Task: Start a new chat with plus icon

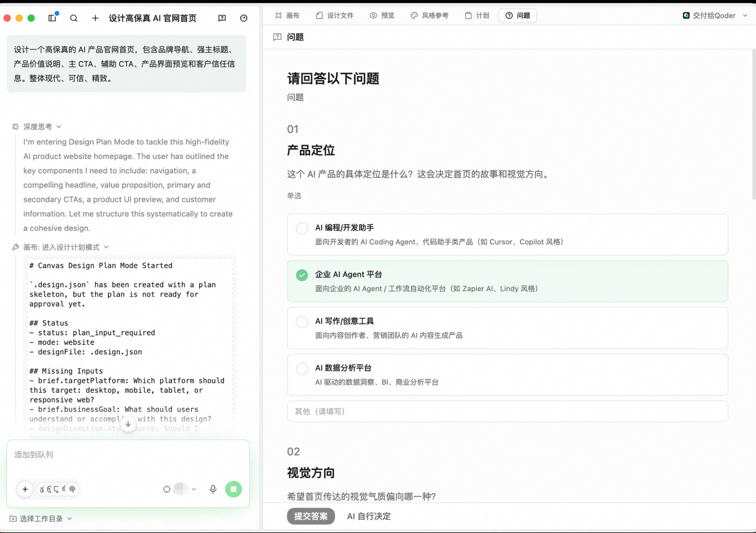Action: 95,18
